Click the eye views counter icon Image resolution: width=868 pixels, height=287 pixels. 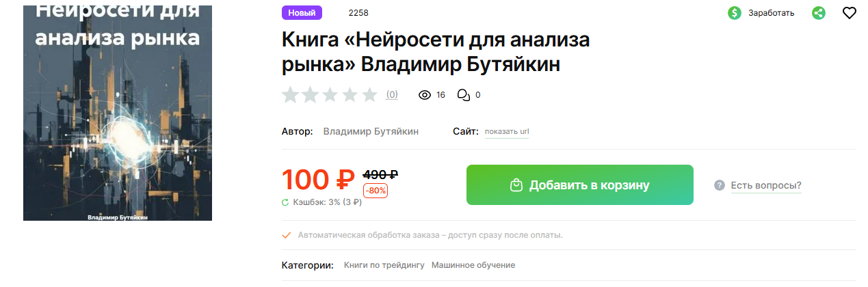pyautogui.click(x=425, y=95)
